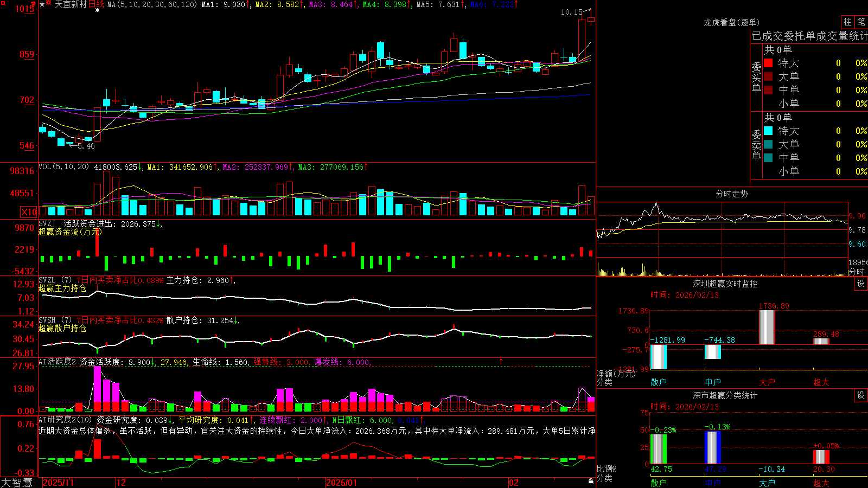Click the 10.15 high price label on chart
This screenshot has width=868, height=488.
pos(571,12)
